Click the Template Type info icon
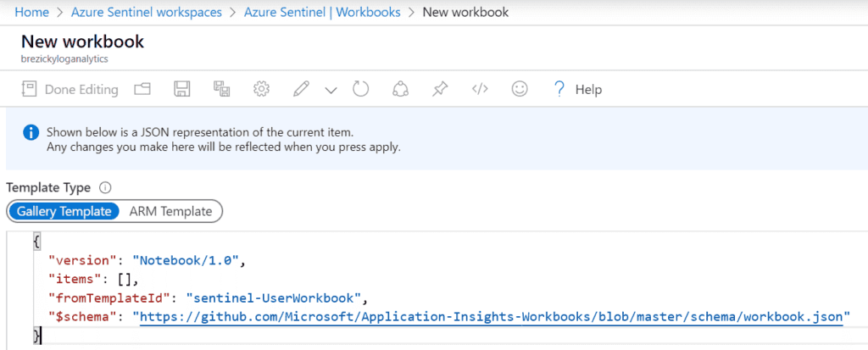The width and height of the screenshot is (868, 350). (104, 188)
